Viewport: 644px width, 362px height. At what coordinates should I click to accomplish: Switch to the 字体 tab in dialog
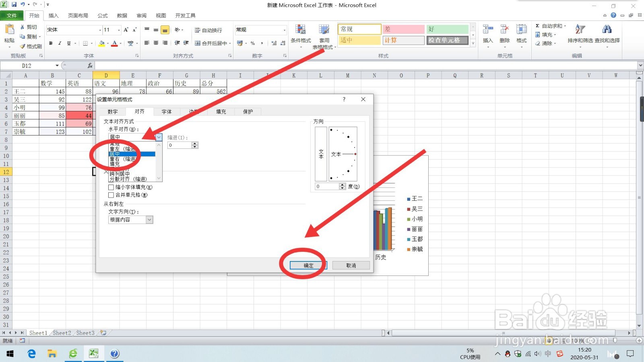coord(167,111)
